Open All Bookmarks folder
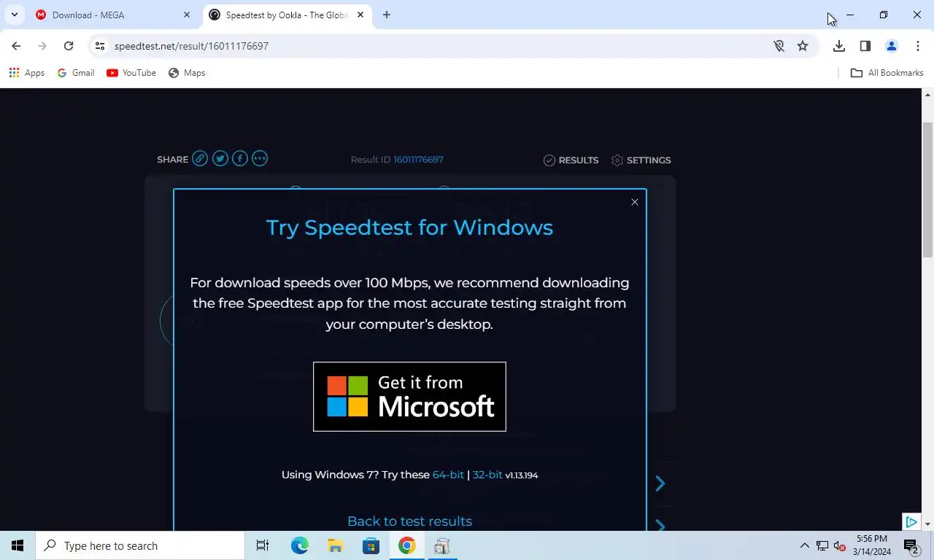 [887, 73]
